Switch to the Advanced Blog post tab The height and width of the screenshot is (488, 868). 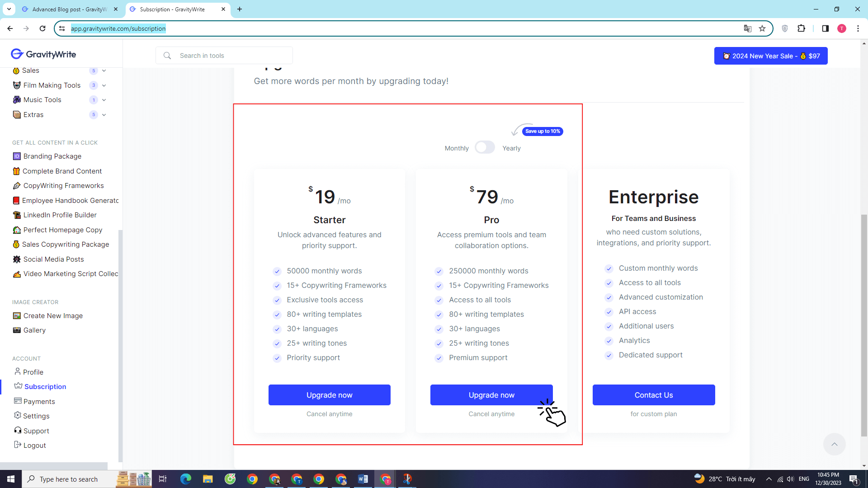pyautogui.click(x=70, y=9)
